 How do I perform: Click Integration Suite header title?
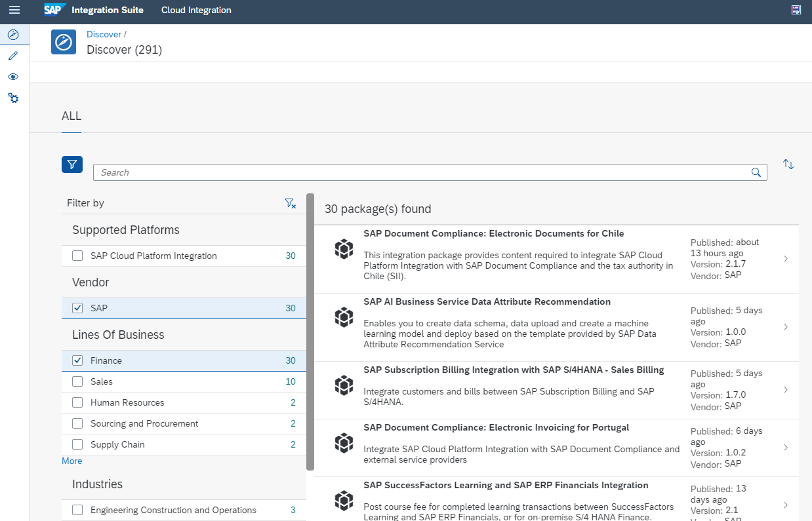[108, 10]
